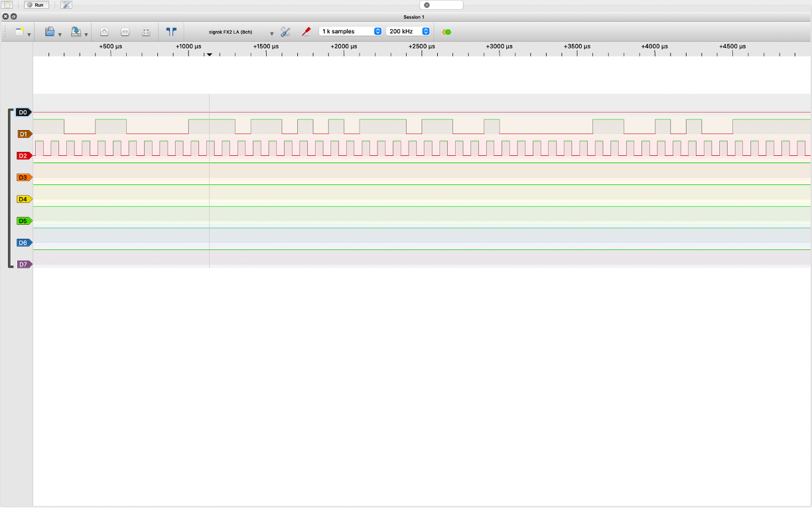The width and height of the screenshot is (812, 508).
Task: Open channel configuration red probe icon
Action: click(x=306, y=31)
